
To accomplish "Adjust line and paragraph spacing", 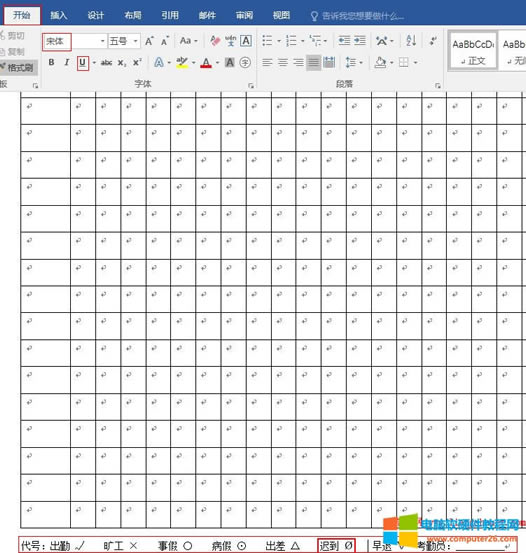I will tap(351, 63).
